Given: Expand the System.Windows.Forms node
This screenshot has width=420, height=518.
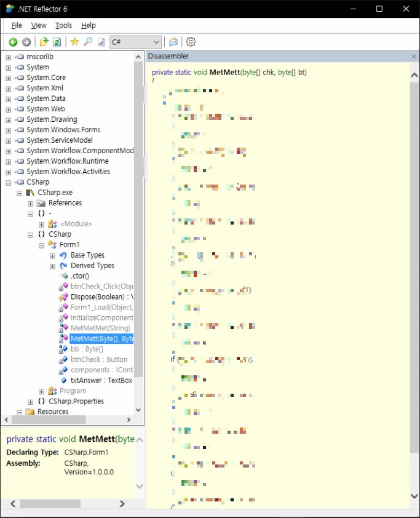Looking at the screenshot, I should click(x=8, y=130).
